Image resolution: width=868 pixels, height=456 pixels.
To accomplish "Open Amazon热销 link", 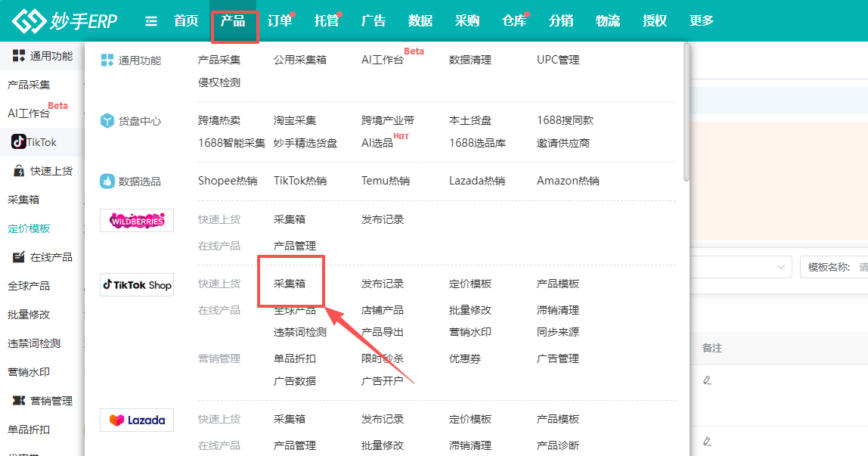I will pos(568,181).
